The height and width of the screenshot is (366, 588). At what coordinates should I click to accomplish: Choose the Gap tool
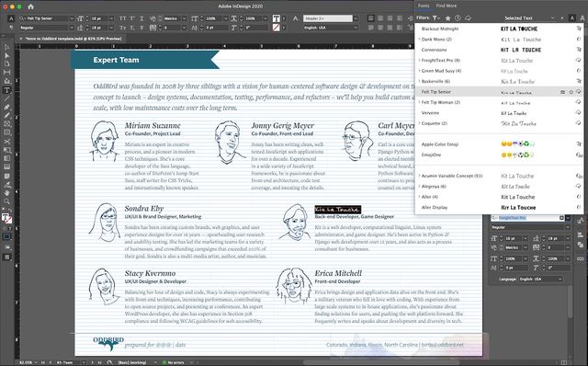pyautogui.click(x=6, y=72)
